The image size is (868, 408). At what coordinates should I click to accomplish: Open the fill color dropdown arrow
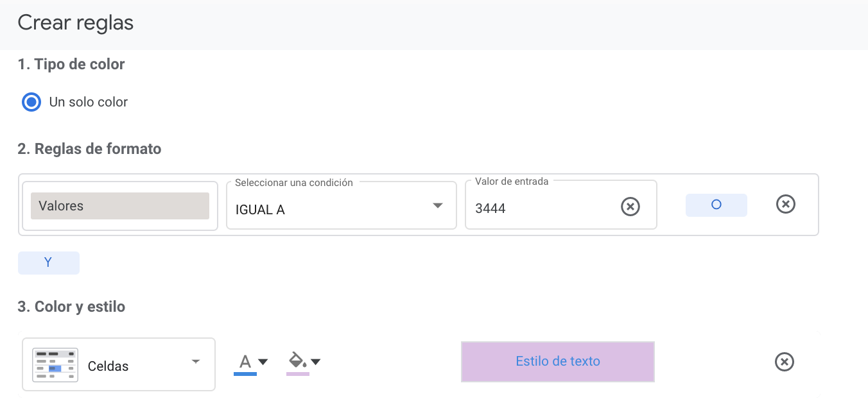(315, 362)
